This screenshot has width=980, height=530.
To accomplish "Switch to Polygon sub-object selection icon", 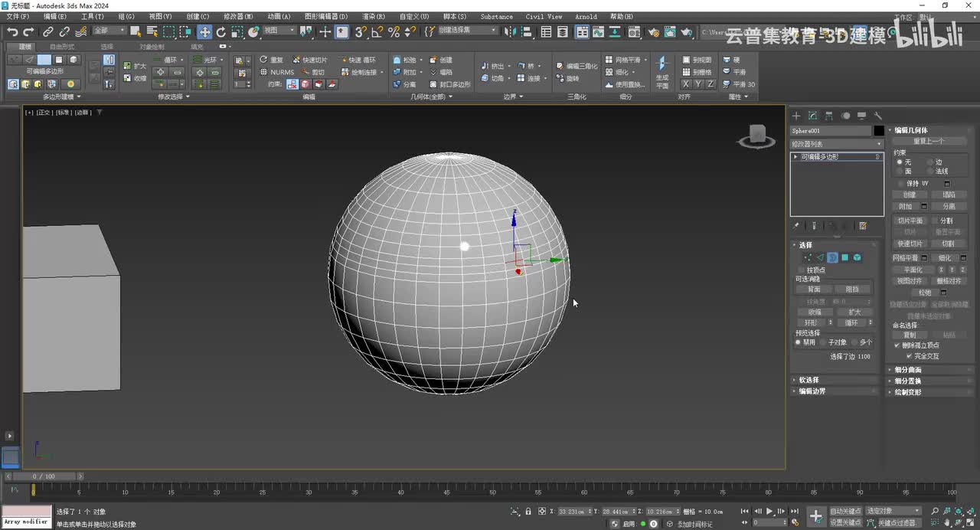I will click(x=844, y=257).
